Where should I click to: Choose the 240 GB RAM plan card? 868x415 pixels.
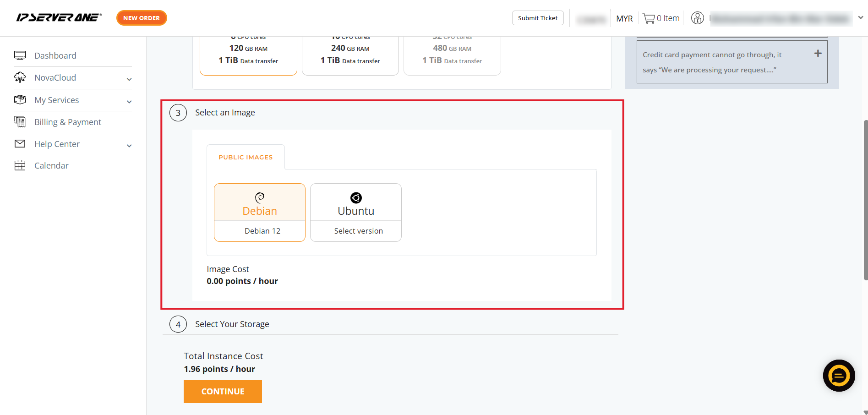350,55
